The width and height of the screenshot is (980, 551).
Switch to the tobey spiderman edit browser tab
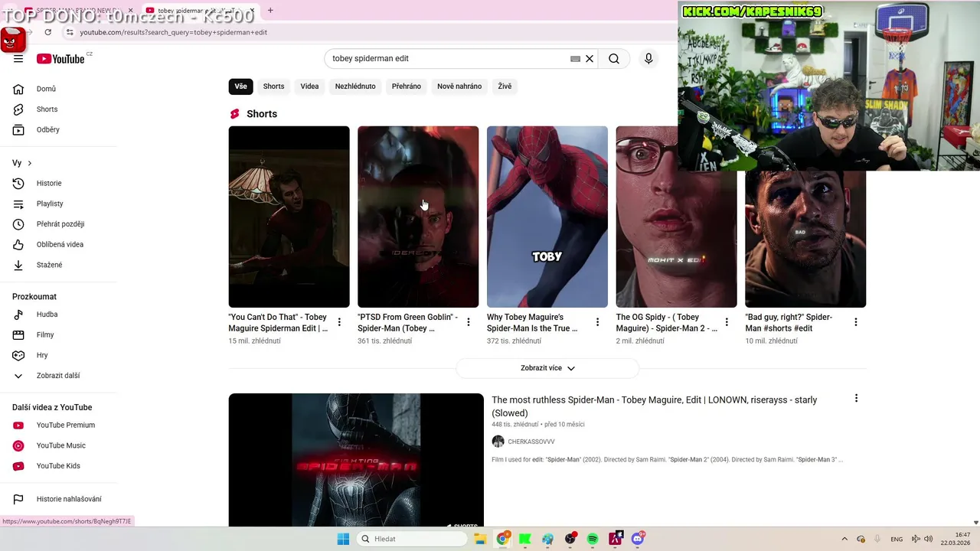199,11
